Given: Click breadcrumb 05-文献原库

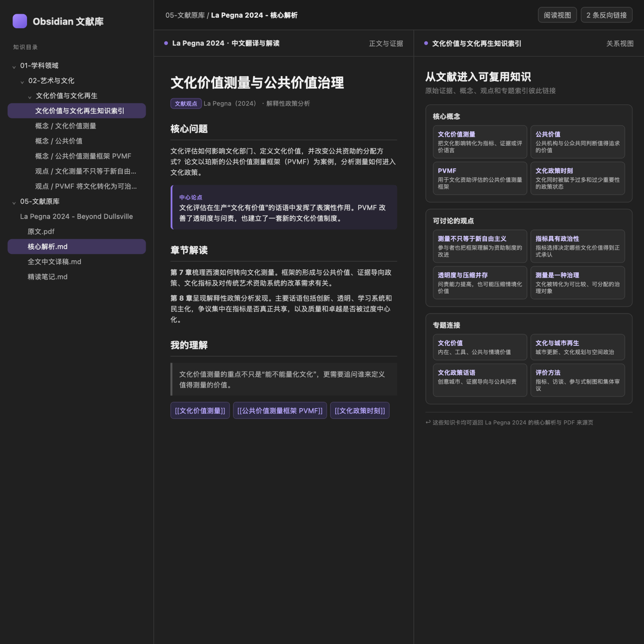Looking at the screenshot, I should tap(185, 15).
